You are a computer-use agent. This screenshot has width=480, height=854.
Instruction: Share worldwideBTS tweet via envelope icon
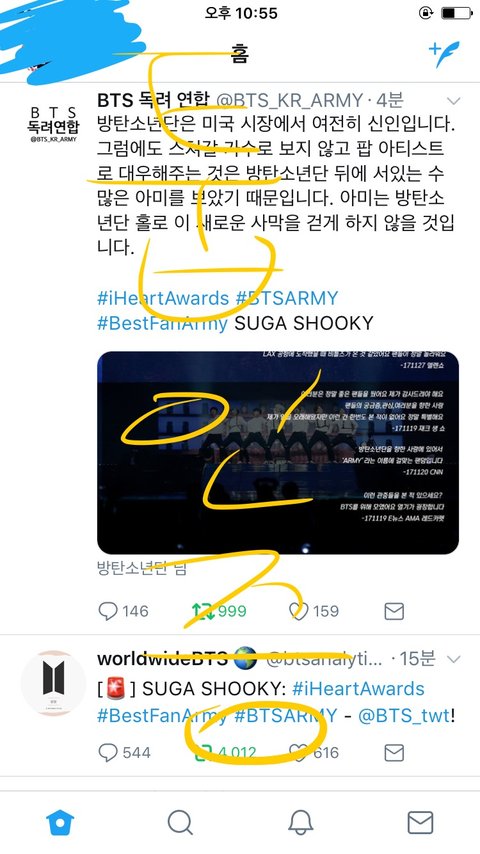pyautogui.click(x=394, y=753)
